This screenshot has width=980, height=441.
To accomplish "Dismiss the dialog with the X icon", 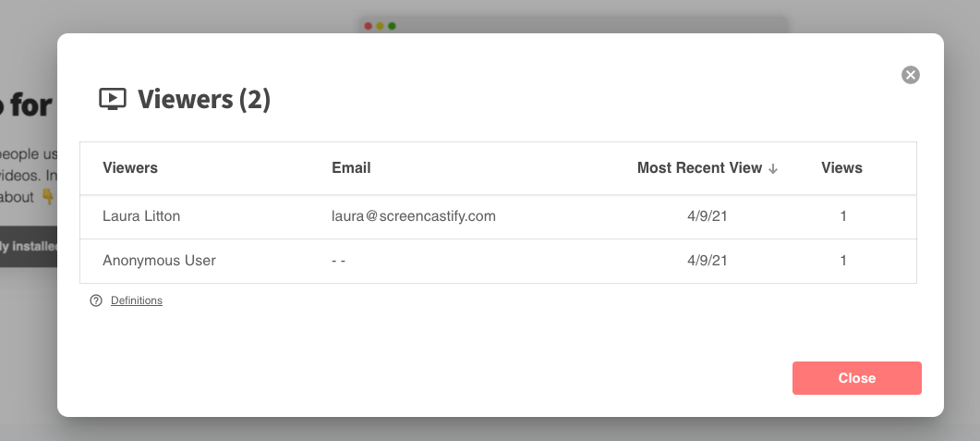I will [911, 75].
